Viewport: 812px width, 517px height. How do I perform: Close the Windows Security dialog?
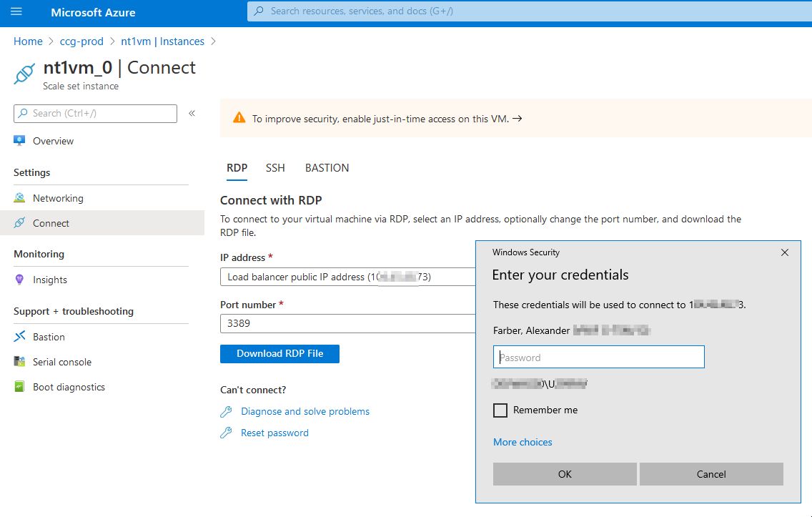(785, 252)
